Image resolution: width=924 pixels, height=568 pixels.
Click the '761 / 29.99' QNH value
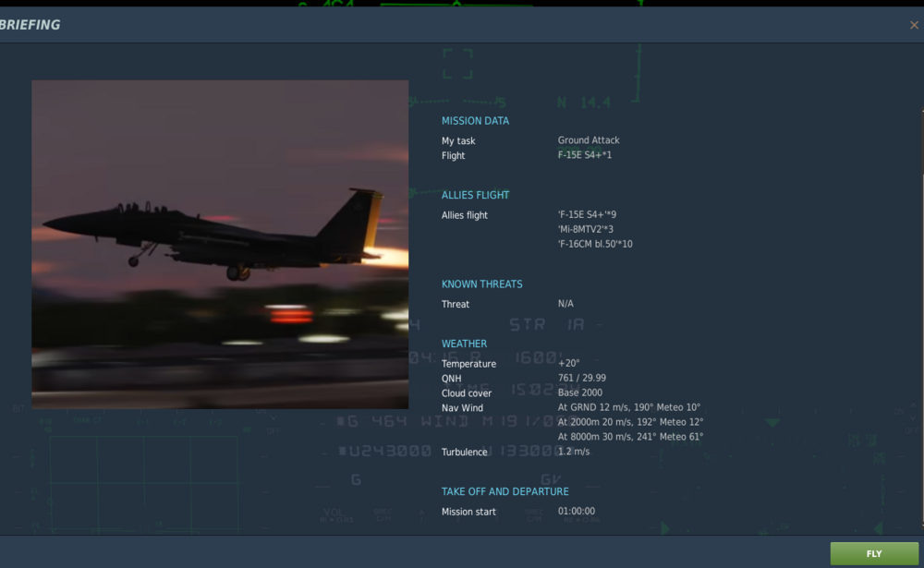click(x=581, y=378)
